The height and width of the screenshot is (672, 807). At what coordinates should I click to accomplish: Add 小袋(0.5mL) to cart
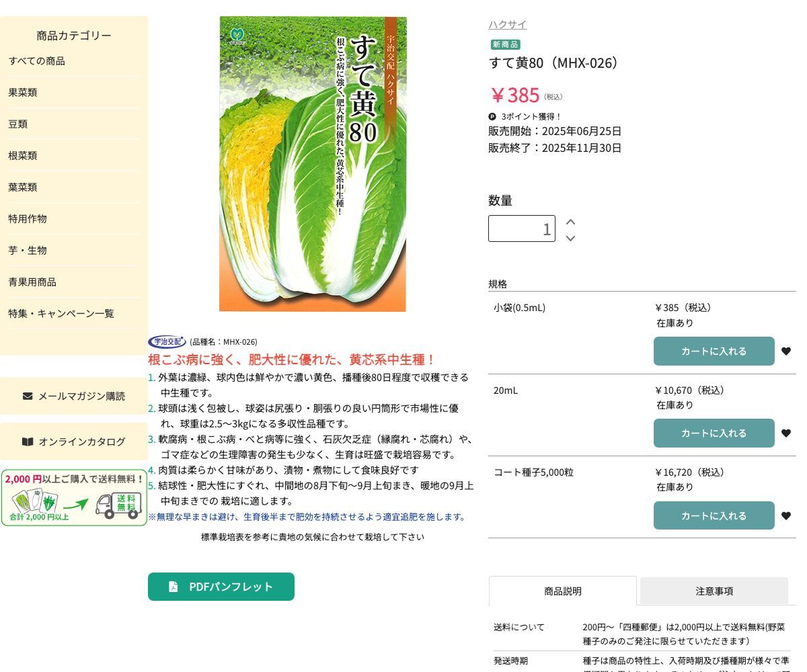click(x=714, y=351)
